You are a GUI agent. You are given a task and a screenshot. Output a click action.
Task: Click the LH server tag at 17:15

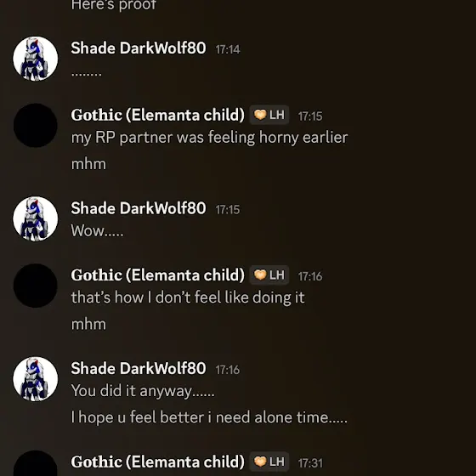269,115
